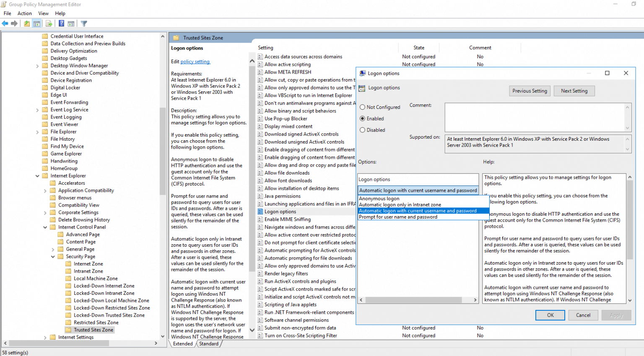This screenshot has width=644, height=356.
Task: Click inside the Comment text box
Action: pos(535,117)
